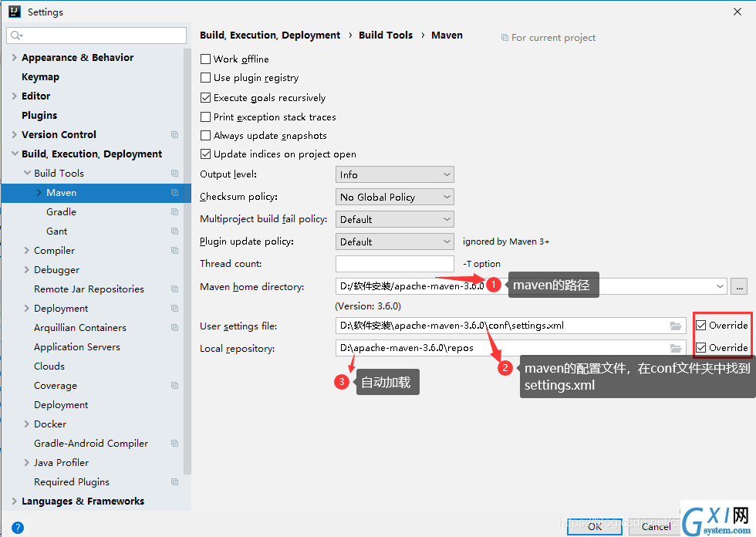
Task: Click project-level icon beside Gant row
Action: coord(174,231)
